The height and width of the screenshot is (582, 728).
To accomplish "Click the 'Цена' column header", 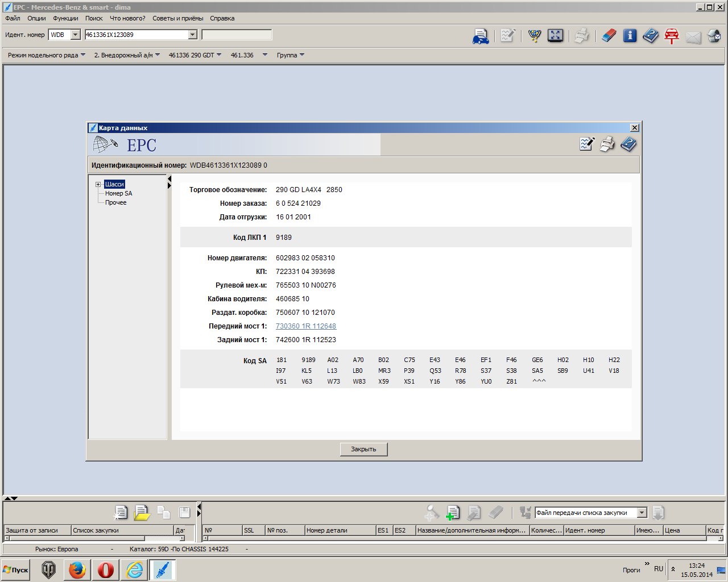I will pos(684,530).
